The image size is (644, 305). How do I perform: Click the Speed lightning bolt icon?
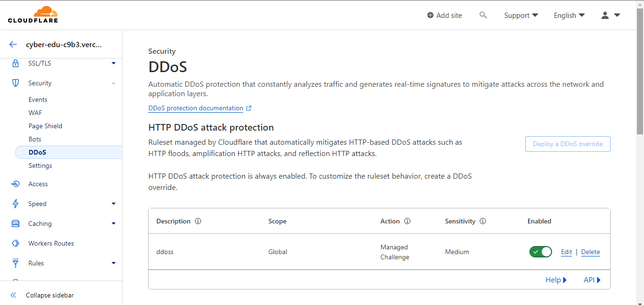point(16,204)
